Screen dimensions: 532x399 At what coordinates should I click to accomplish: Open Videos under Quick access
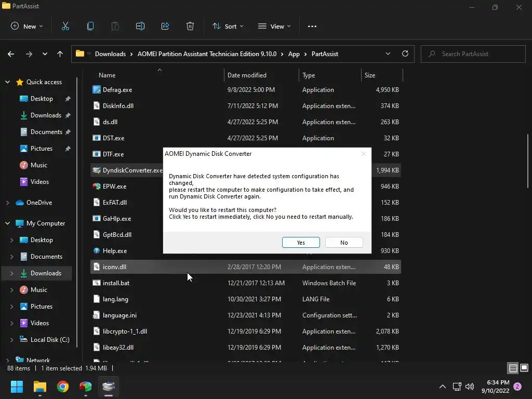[39, 181]
